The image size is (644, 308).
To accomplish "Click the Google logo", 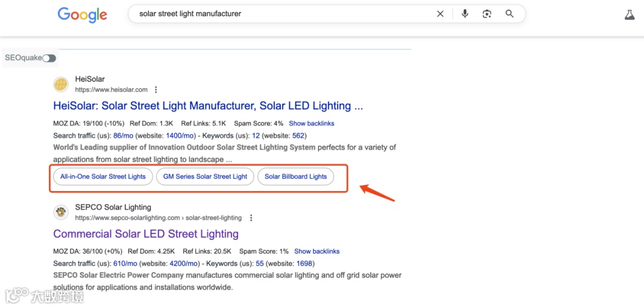I will (82, 14).
